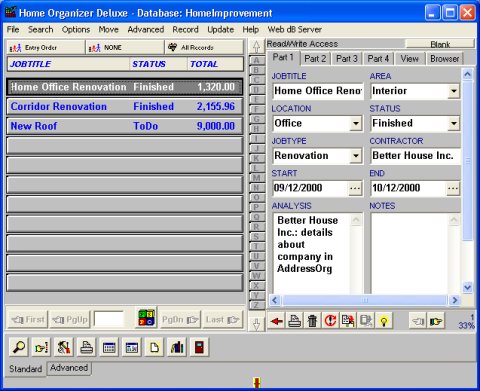
Task: Expand the JOBTYPE dropdown showing Renovation
Action: [356, 156]
